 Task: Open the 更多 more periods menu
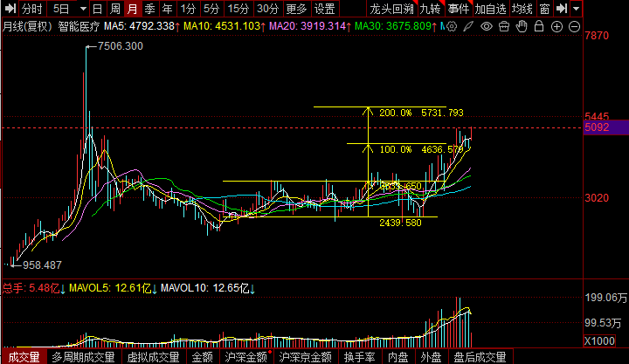297,9
